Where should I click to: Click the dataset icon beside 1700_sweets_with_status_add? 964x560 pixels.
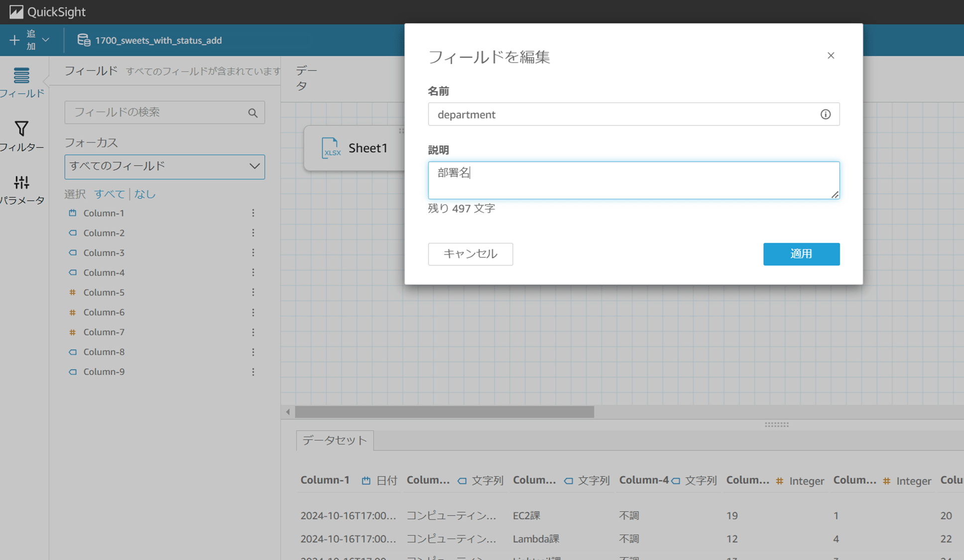point(84,40)
